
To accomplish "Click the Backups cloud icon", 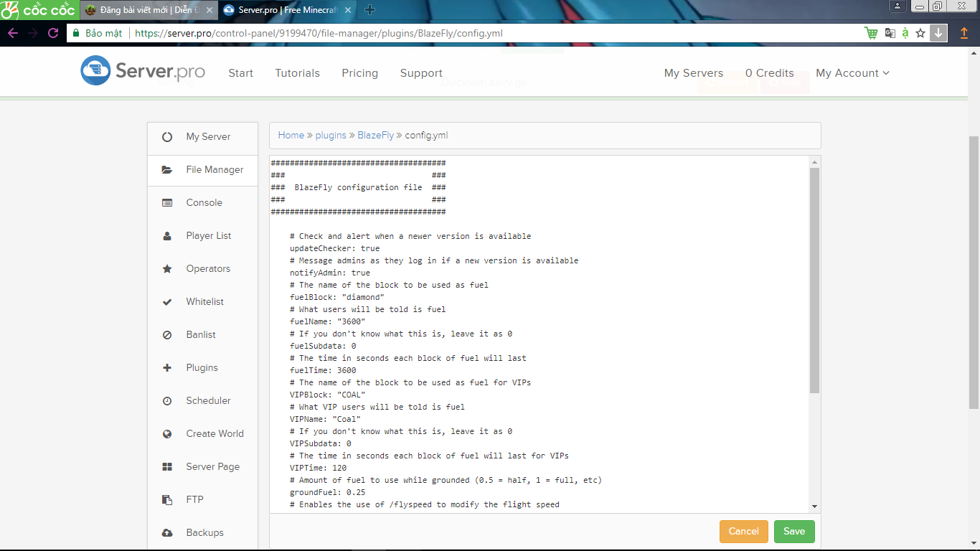I will [167, 533].
